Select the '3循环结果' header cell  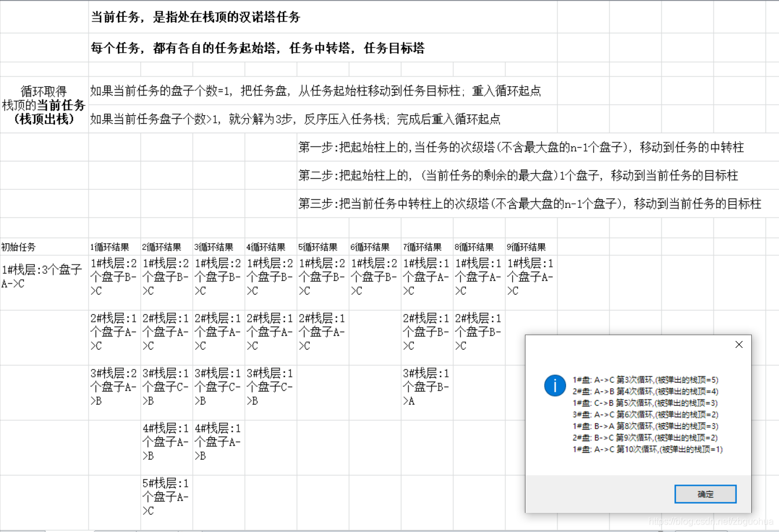coord(219,247)
